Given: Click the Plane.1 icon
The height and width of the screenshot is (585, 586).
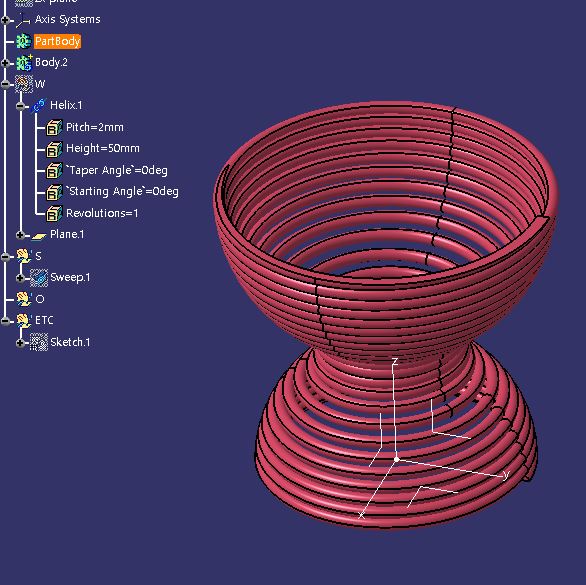Looking at the screenshot, I should 39,235.
